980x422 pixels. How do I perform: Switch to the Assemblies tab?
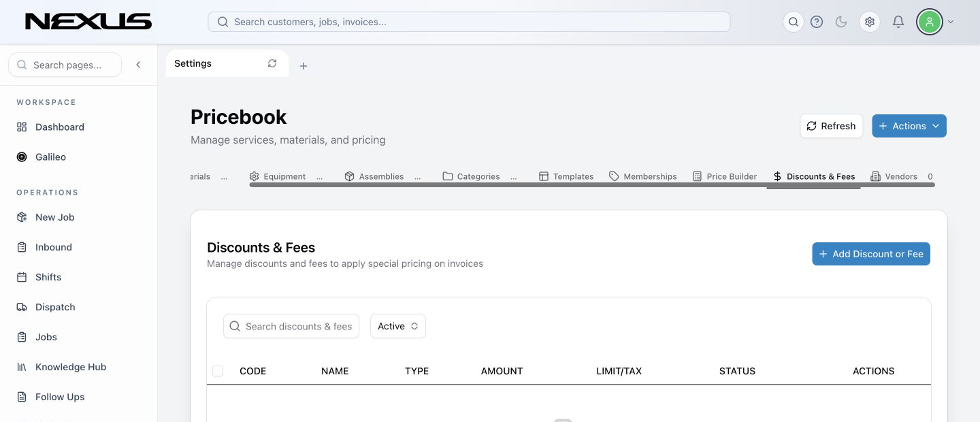pos(382,176)
